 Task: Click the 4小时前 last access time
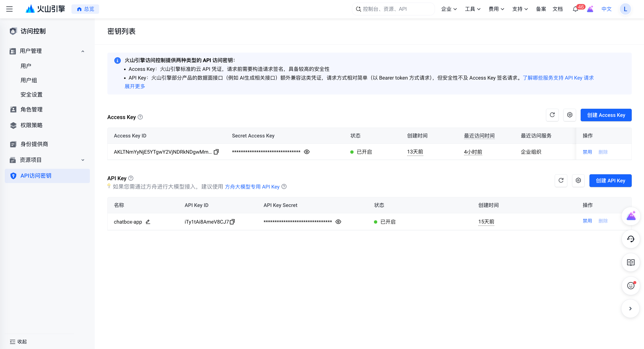(473, 152)
